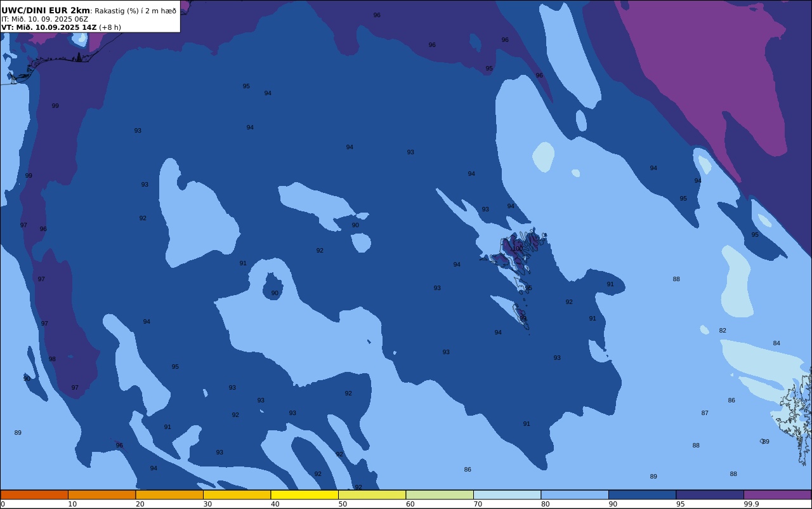
Task: Click the legend tick label '70'
Action: [x=478, y=504]
